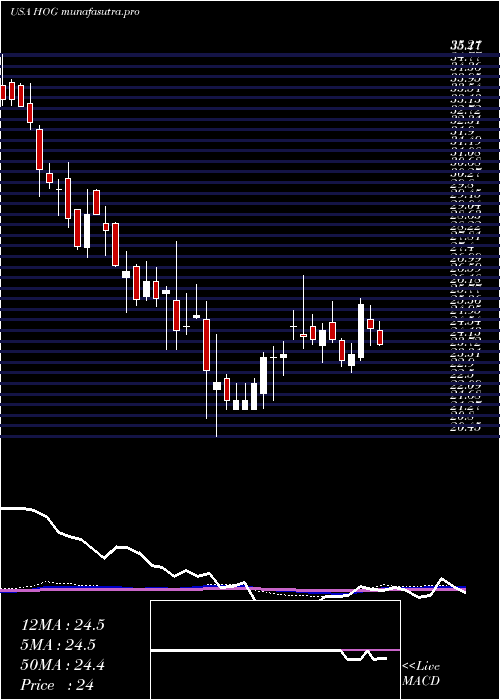Viewport: 500px width, 700px height.
Task: Click the '5MA : 24.5' reading
Action: (59, 646)
